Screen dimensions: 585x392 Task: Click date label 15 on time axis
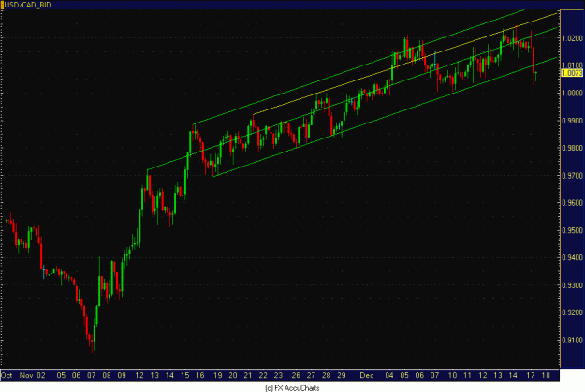pos(185,375)
